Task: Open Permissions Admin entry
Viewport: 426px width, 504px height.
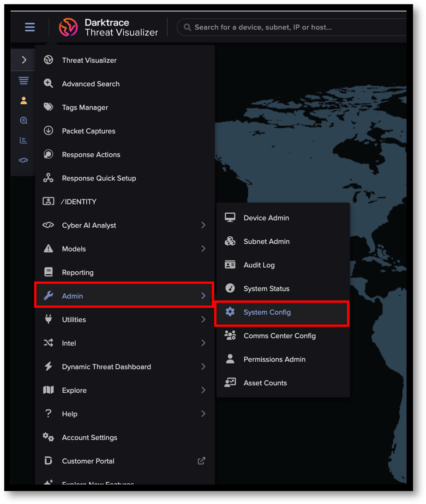Action: (283, 359)
